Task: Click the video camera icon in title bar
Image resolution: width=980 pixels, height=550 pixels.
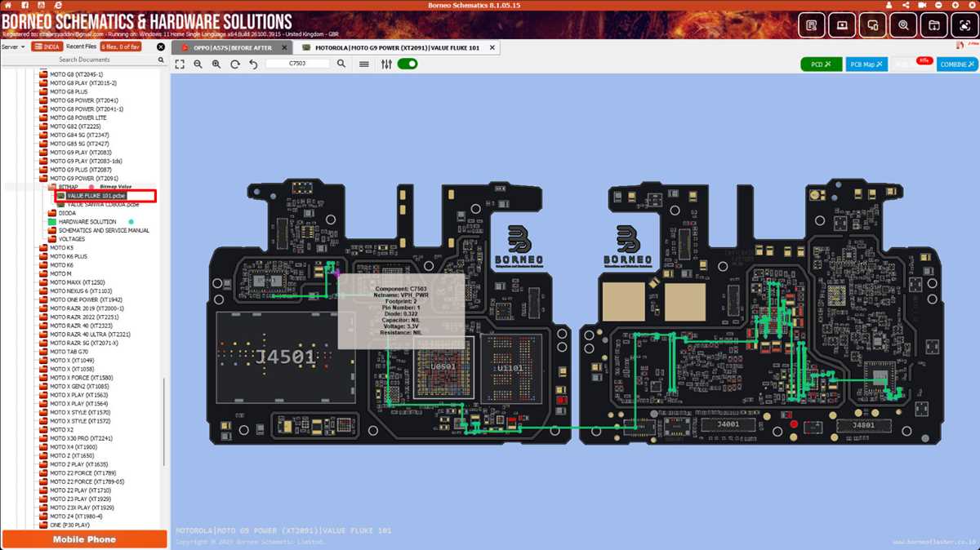Action: (x=922, y=5)
